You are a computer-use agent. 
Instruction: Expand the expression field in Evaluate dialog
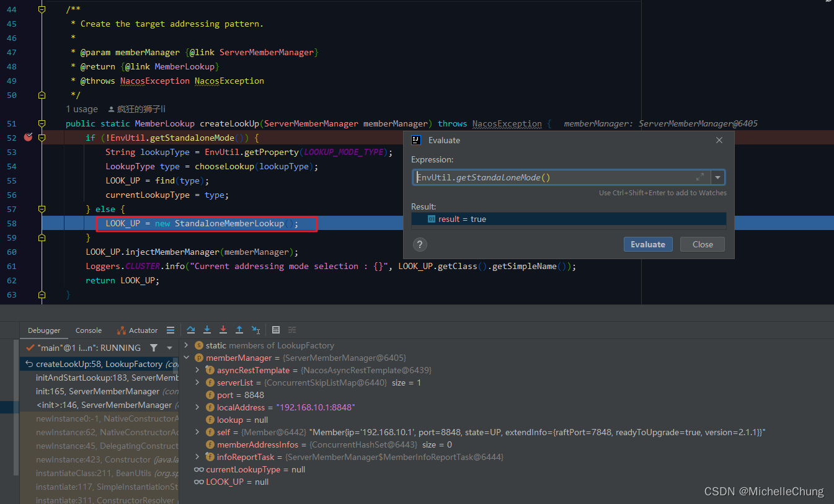click(x=700, y=177)
